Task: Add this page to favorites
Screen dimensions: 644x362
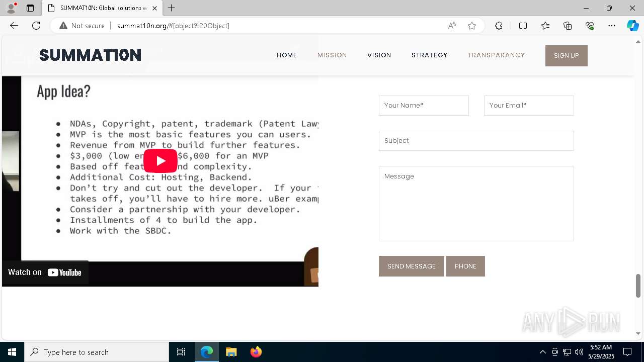Action: 472,26
